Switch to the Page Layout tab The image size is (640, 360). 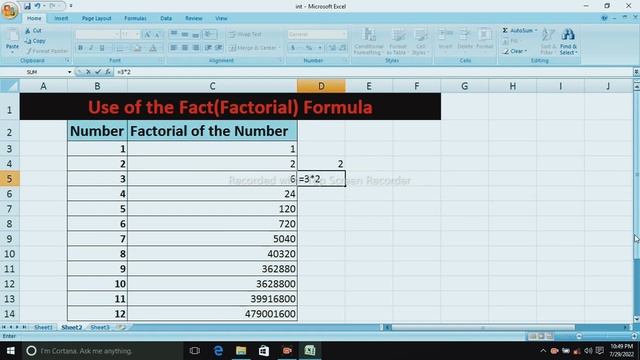[x=96, y=18]
